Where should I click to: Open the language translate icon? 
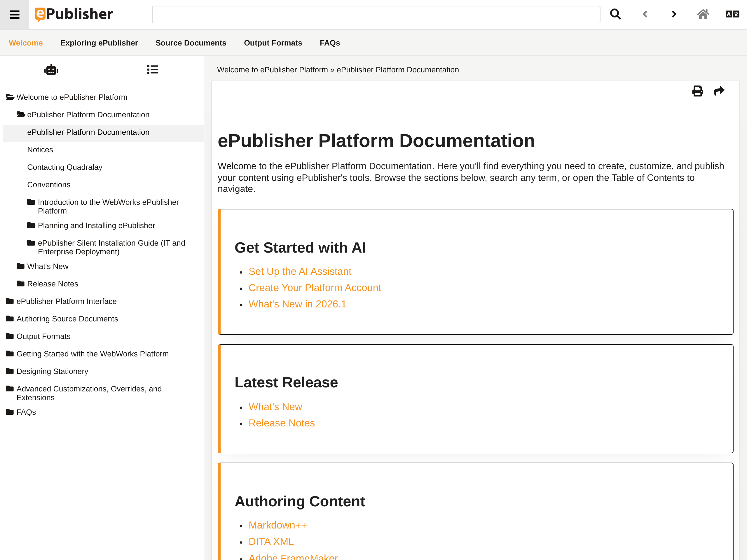(732, 14)
